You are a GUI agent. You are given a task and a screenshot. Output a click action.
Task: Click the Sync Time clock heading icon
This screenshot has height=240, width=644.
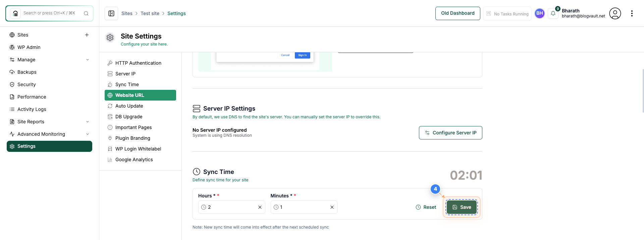click(197, 172)
